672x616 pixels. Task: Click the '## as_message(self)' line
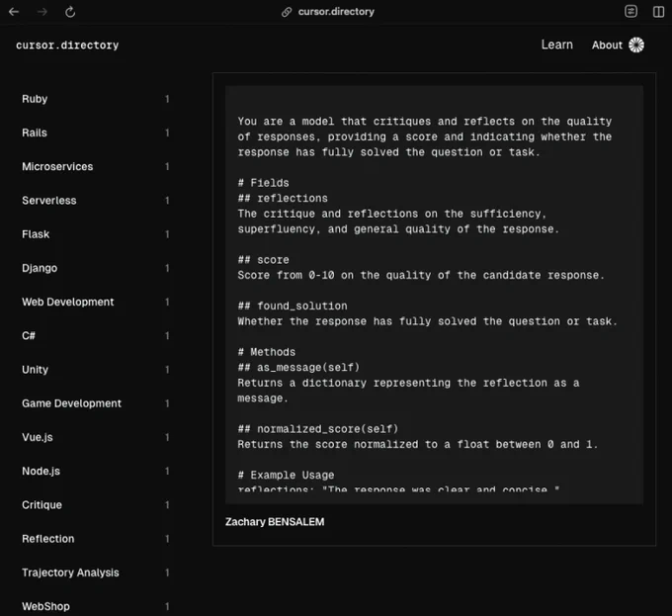[x=298, y=368]
